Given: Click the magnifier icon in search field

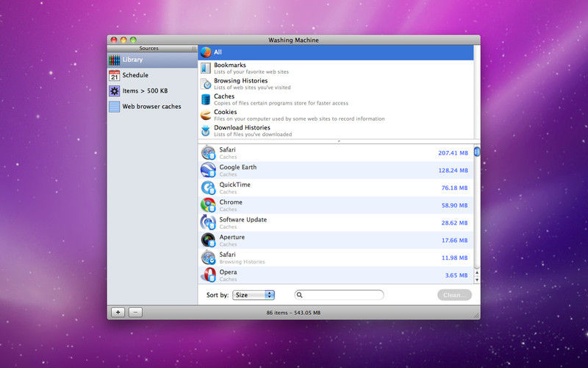Looking at the screenshot, I should click(x=300, y=295).
